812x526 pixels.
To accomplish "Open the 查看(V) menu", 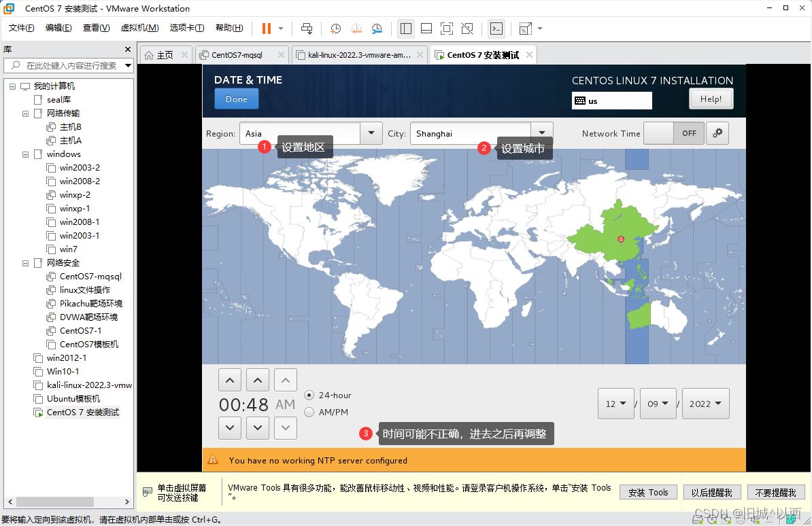I will [x=97, y=28].
